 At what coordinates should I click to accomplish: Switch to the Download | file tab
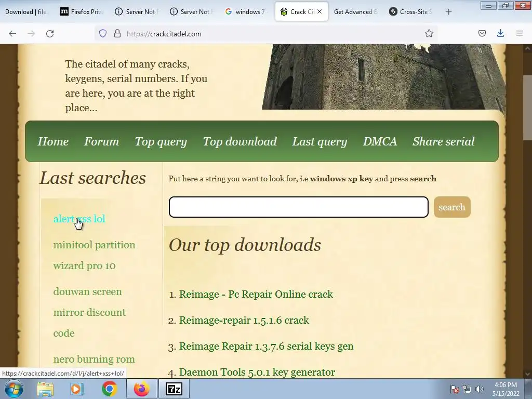pos(26,12)
